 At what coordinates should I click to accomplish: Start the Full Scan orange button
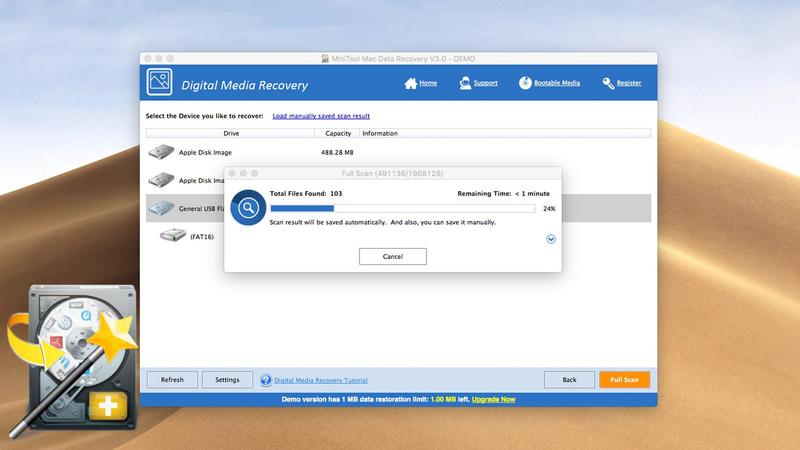624,380
